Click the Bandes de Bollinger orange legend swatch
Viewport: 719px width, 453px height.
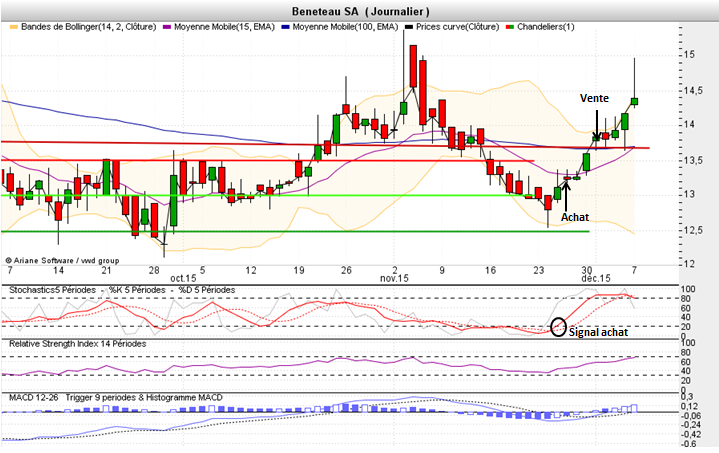pos(14,27)
